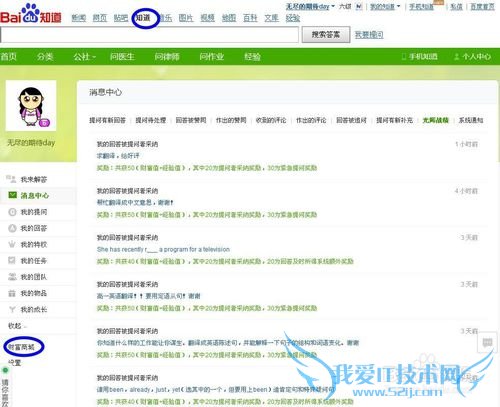Image resolution: width=500 pixels, height=407 pixels.
Task: Go to 首页 in green menu bar
Action: coord(8,57)
